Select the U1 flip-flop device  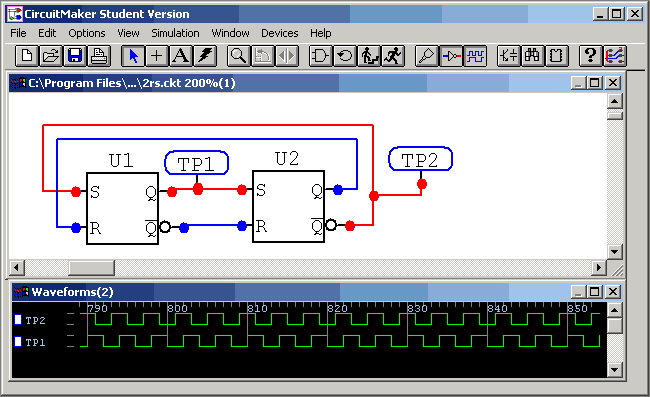point(122,208)
